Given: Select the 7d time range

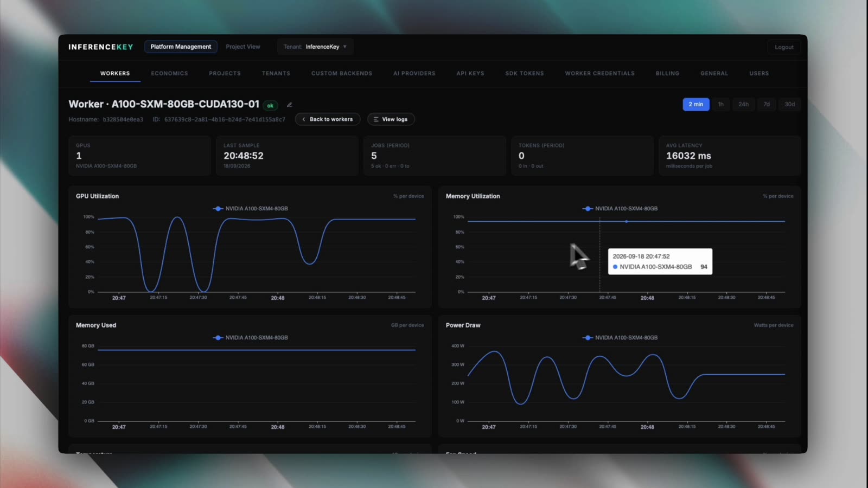Looking at the screenshot, I should pyautogui.click(x=767, y=104).
